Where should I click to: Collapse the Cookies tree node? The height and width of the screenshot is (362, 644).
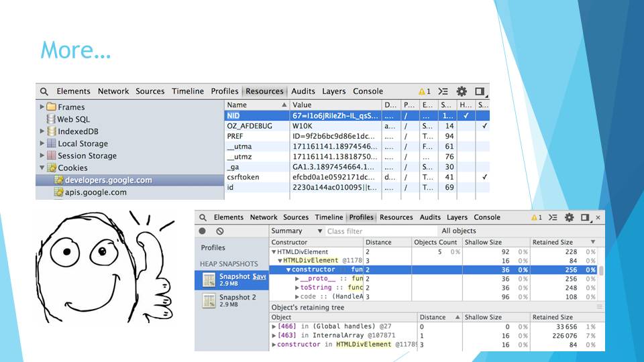(x=42, y=168)
